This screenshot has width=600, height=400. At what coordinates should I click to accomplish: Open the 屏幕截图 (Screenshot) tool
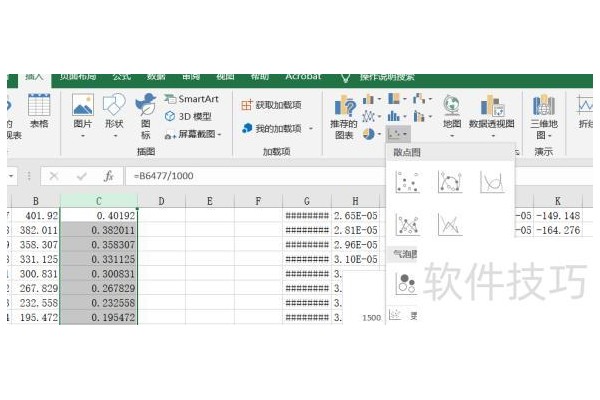(193, 134)
